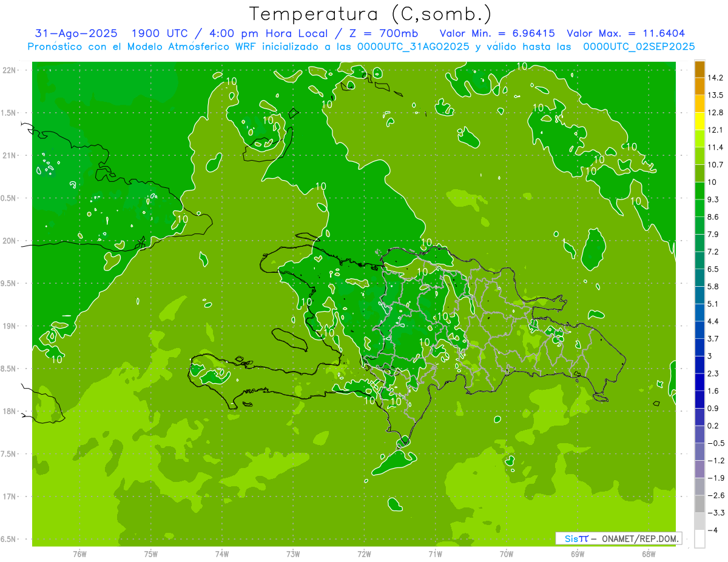Click the "19N" latitude label
728x562 pixels.
point(8,326)
